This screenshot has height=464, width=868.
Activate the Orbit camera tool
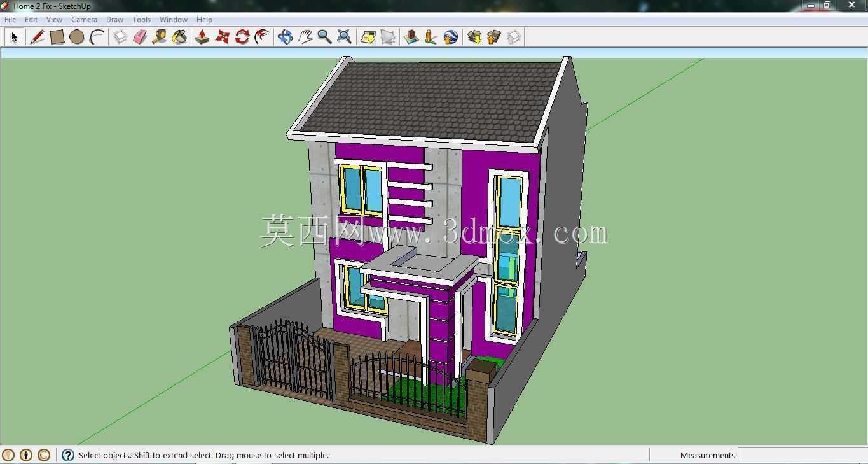(285, 37)
